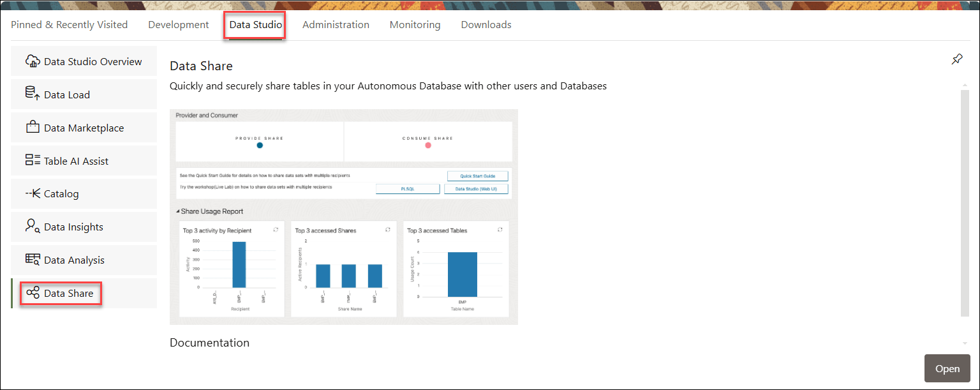Switch to the Administration tab
The height and width of the screenshot is (390, 980).
pos(336,24)
